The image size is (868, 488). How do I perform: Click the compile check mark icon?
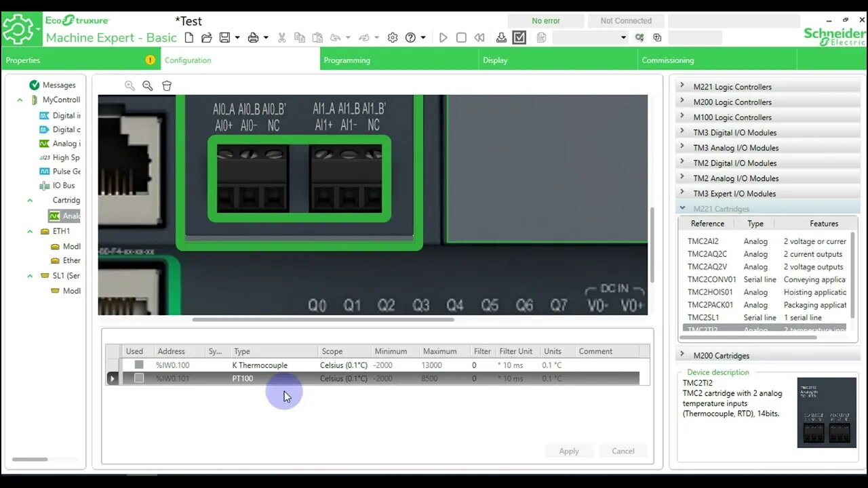coord(519,38)
